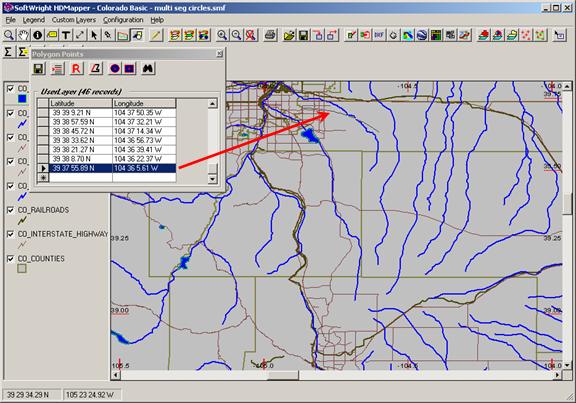Click the red polygon outline icon in panel
The height and width of the screenshot is (403, 576).
[96, 69]
